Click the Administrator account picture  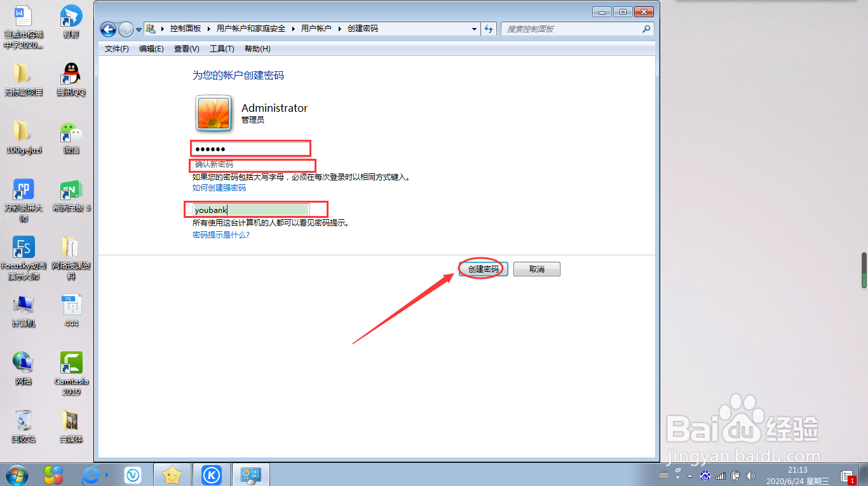(214, 113)
